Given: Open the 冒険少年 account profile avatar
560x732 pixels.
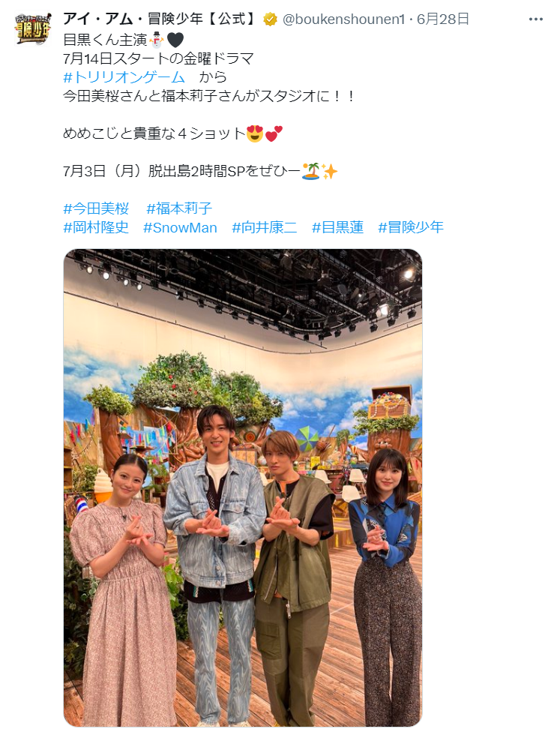Looking at the screenshot, I should pos(33,29).
